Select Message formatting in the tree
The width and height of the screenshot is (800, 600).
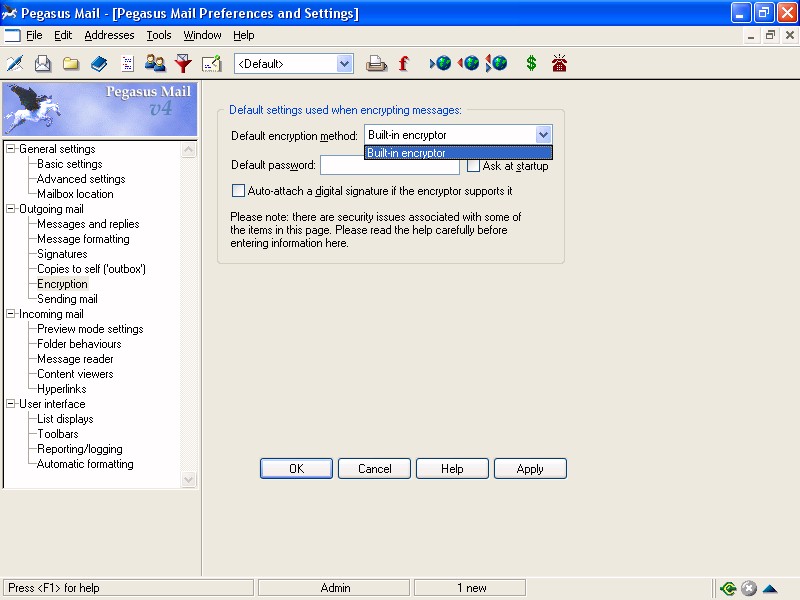(x=83, y=239)
